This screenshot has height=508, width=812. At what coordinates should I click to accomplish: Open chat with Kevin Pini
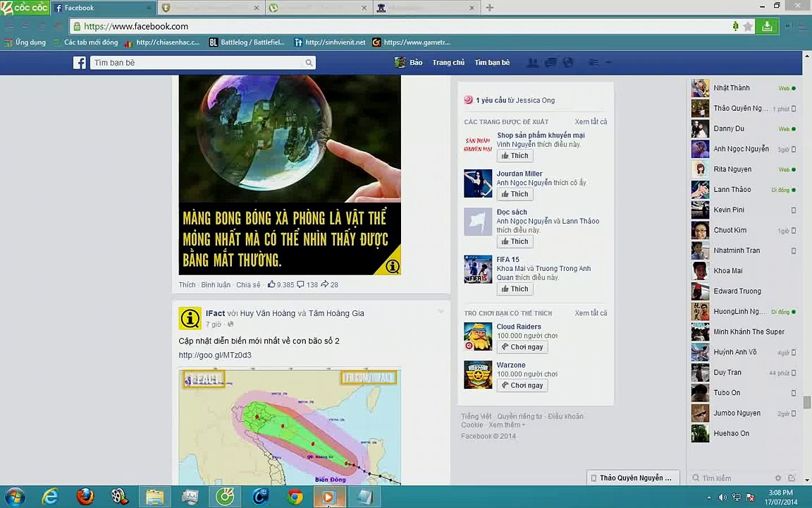click(744, 210)
